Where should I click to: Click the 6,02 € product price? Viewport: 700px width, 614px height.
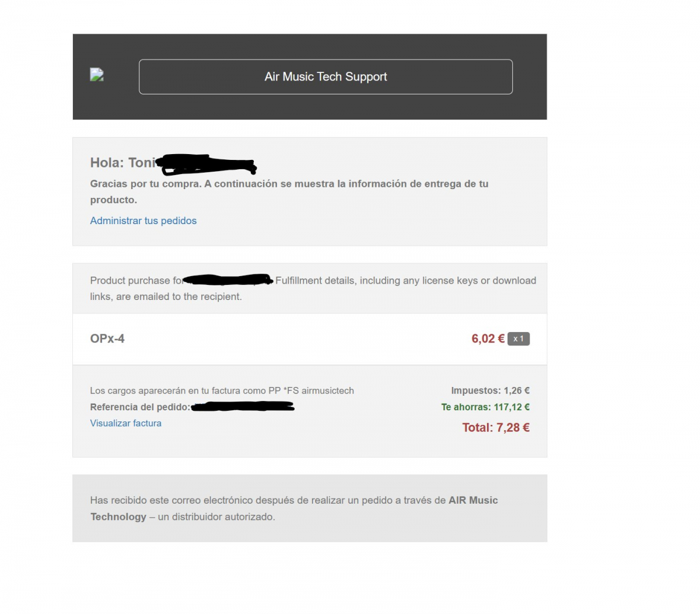[x=488, y=339]
